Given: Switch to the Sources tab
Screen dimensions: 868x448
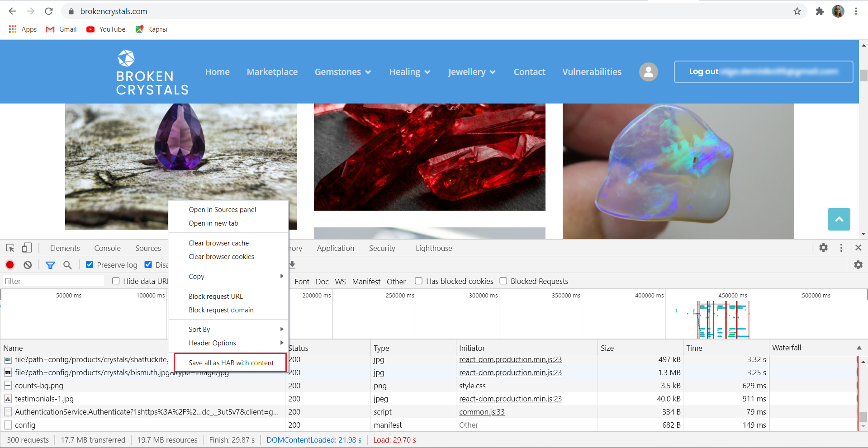Looking at the screenshot, I should coord(148,248).
